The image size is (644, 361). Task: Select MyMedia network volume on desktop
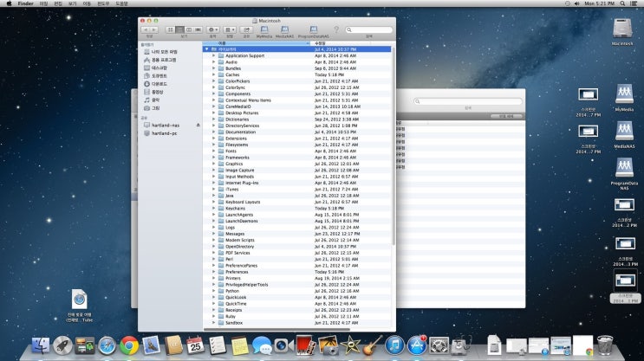coord(624,98)
